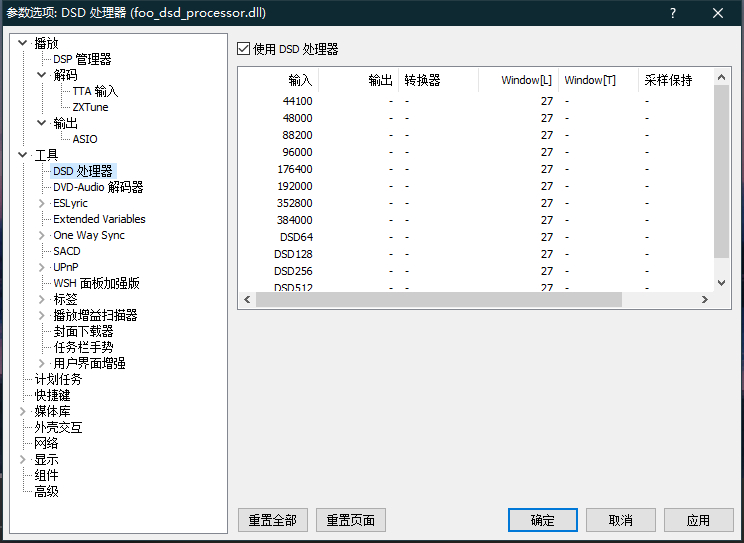This screenshot has width=744, height=543.
Task: Open 外壳交互 page
Action: (x=58, y=427)
